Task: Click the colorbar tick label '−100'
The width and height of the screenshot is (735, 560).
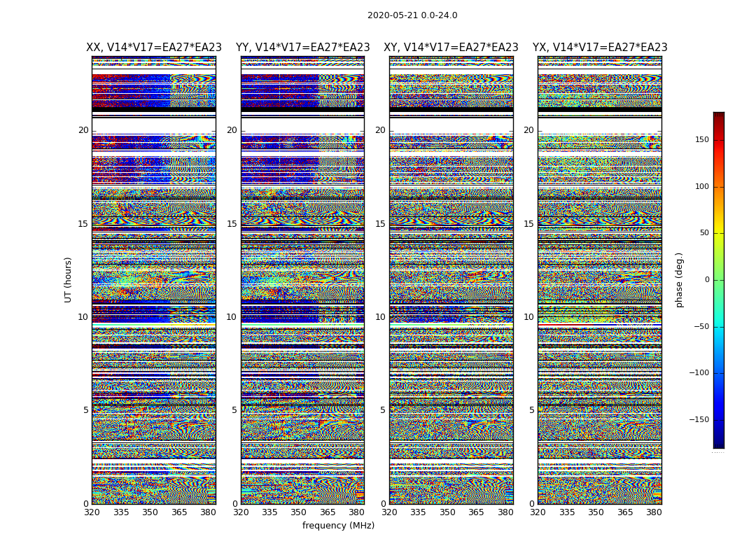Action: tap(699, 372)
